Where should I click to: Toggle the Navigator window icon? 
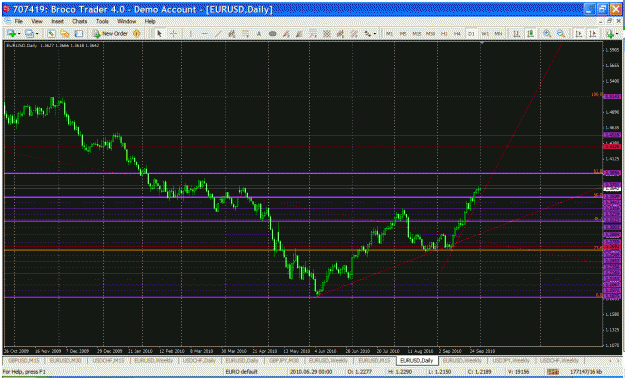point(65,34)
